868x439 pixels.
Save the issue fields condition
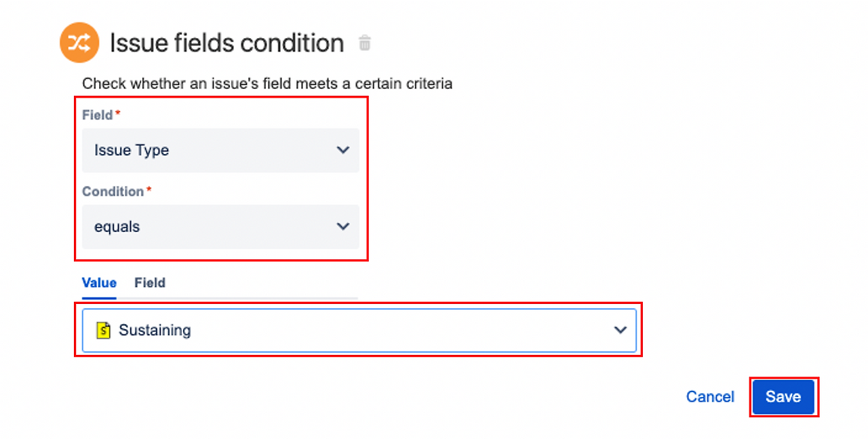tap(783, 397)
